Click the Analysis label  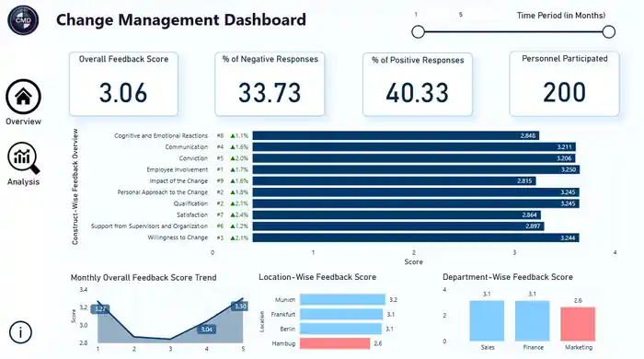coord(23,182)
